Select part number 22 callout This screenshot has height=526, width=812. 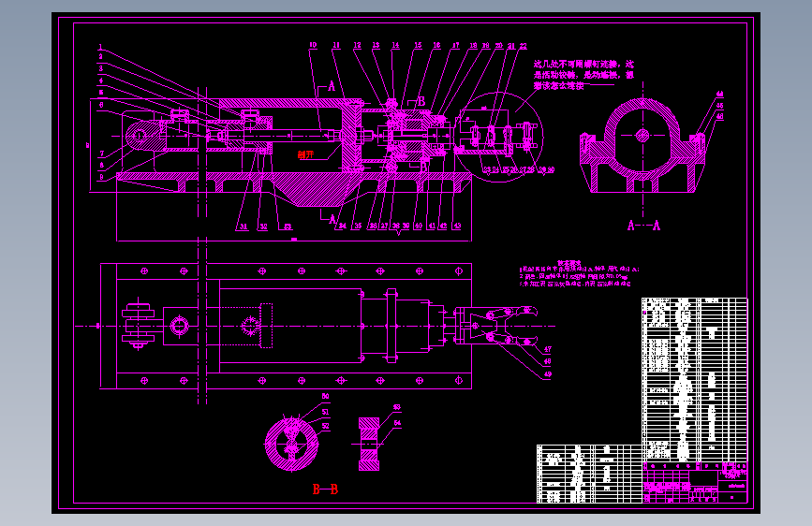pos(523,46)
